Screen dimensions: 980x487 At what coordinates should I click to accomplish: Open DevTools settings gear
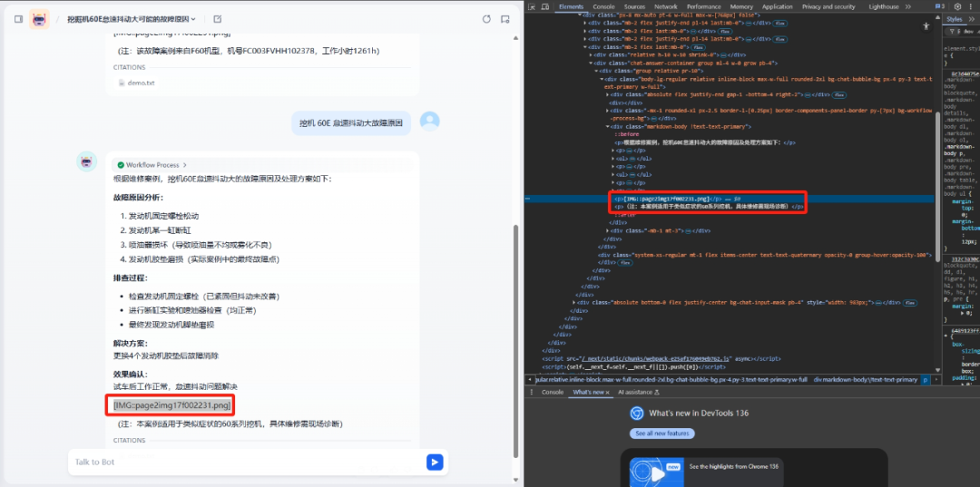tap(957, 7)
